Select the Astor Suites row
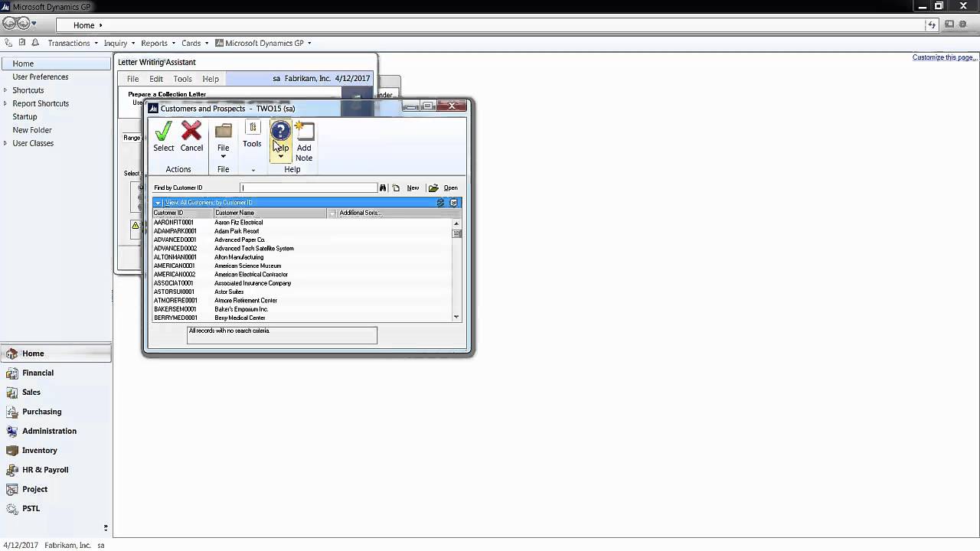Viewport: 980px width, 551px height. [x=302, y=292]
